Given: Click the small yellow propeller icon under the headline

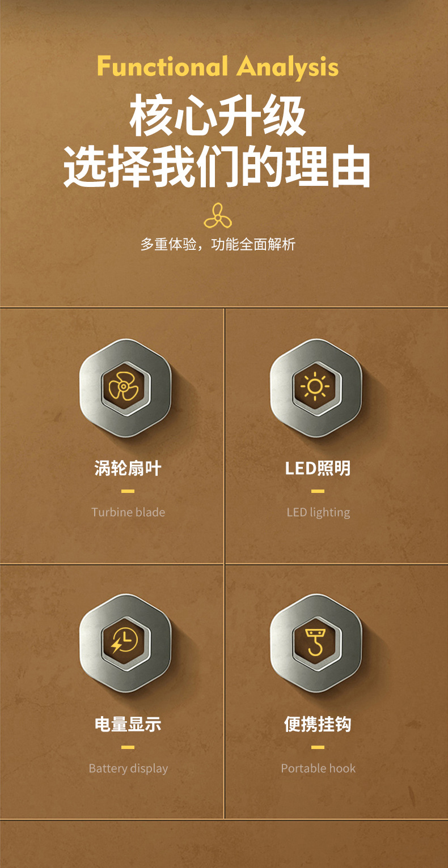Looking at the screenshot, I should click(218, 215).
